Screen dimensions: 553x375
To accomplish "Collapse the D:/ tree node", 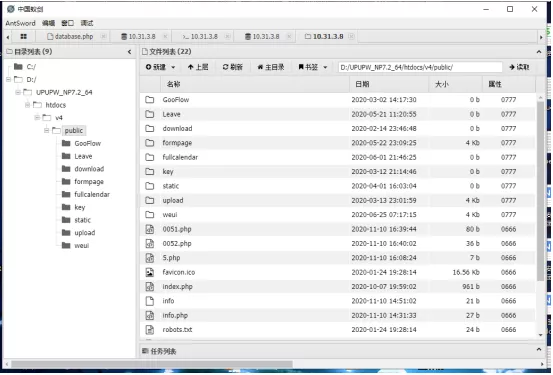I will coord(8,79).
